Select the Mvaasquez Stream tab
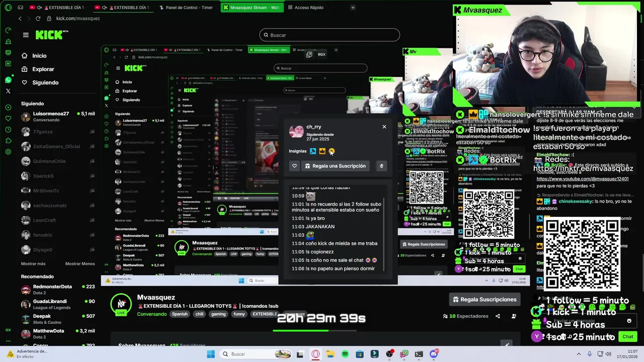The height and width of the screenshot is (362, 644). 252,8
